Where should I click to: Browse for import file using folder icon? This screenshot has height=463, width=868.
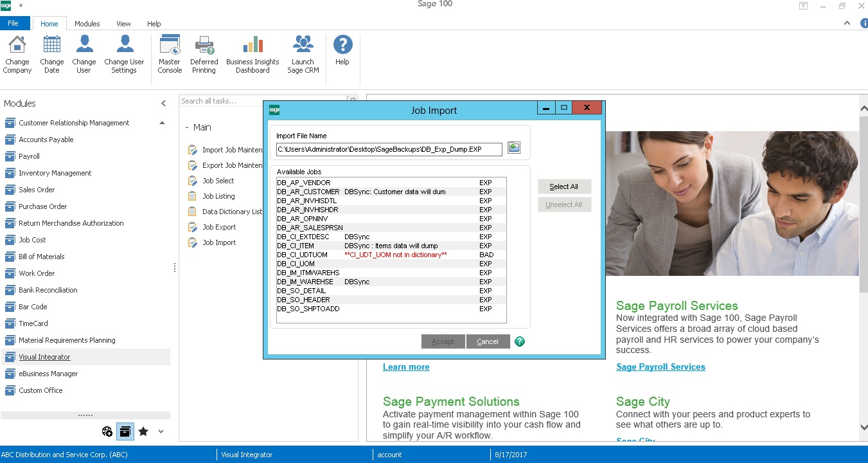[513, 148]
